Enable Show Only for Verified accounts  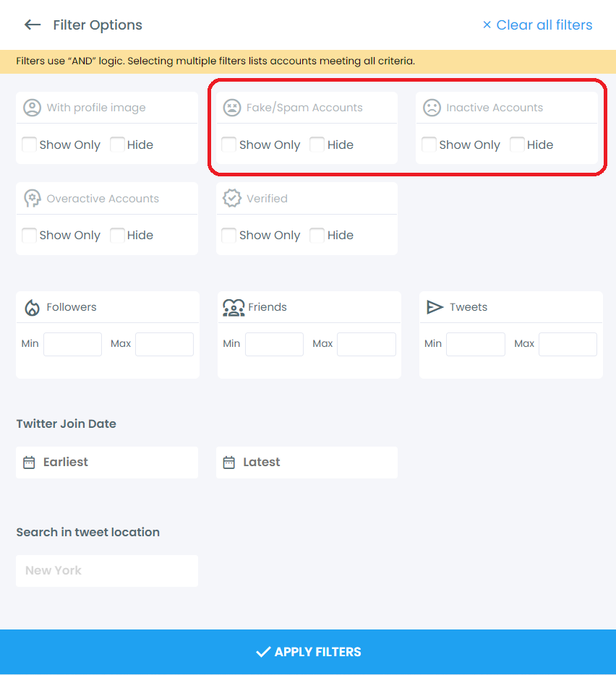click(x=228, y=235)
